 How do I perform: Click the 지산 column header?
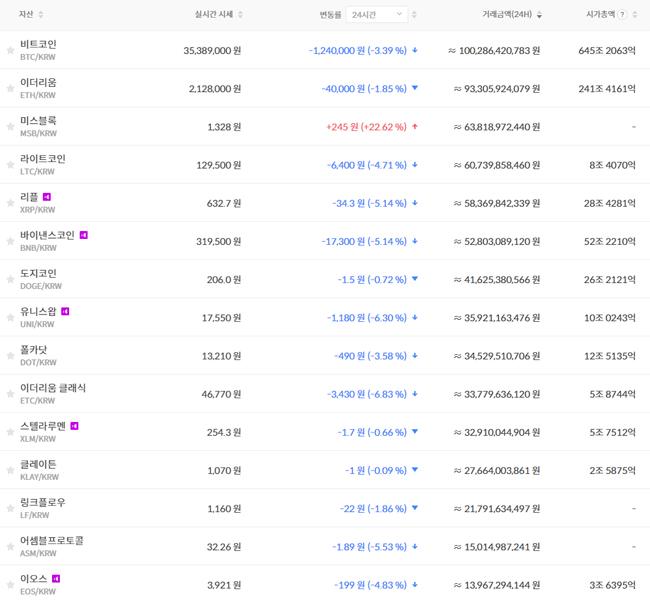click(26, 14)
